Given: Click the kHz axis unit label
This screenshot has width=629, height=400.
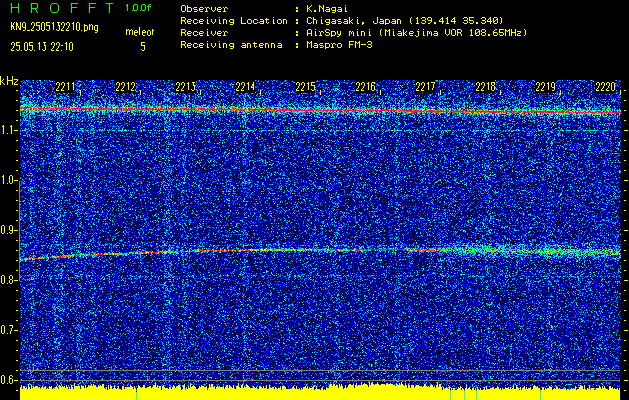Looking at the screenshot, I should tap(9, 81).
